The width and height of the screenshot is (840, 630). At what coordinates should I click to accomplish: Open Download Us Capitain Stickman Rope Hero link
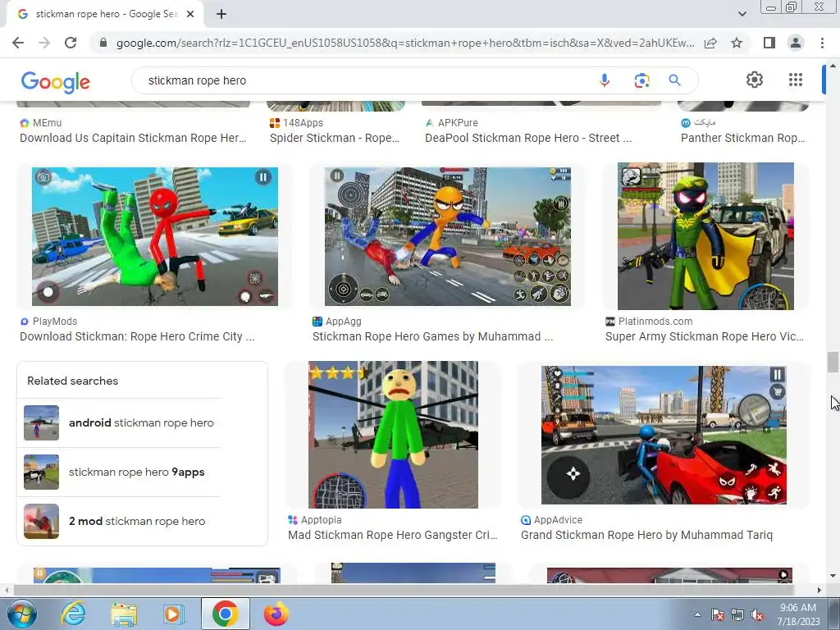133,138
